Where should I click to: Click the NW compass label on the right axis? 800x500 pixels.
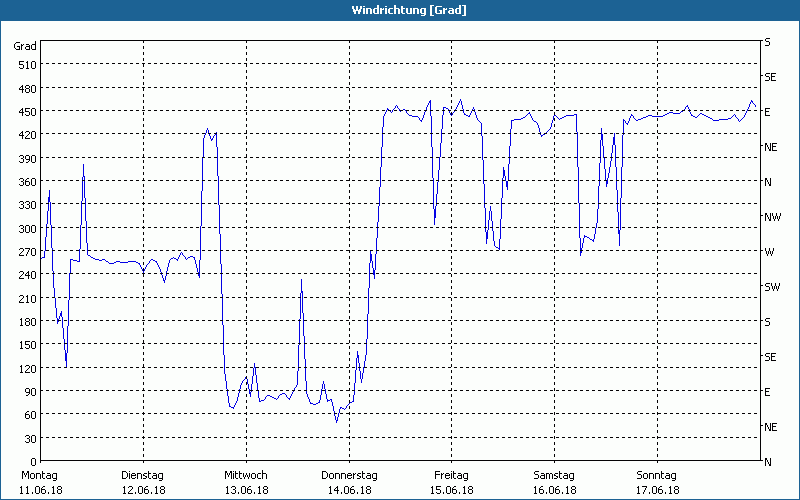click(x=772, y=217)
